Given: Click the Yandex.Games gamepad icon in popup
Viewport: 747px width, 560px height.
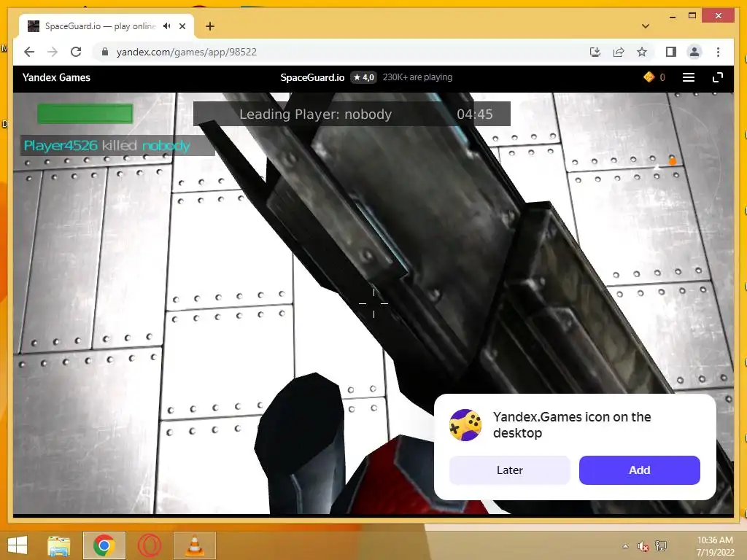Looking at the screenshot, I should point(465,425).
